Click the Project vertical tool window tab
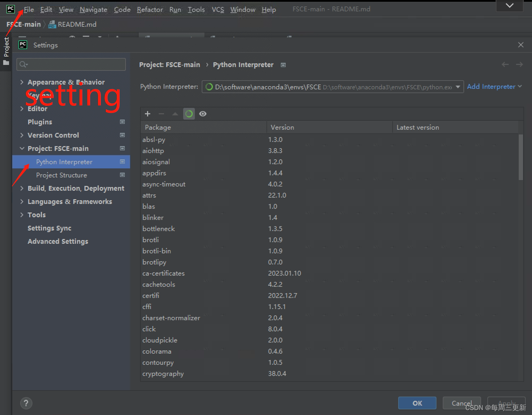532x415 pixels. [x=6, y=51]
